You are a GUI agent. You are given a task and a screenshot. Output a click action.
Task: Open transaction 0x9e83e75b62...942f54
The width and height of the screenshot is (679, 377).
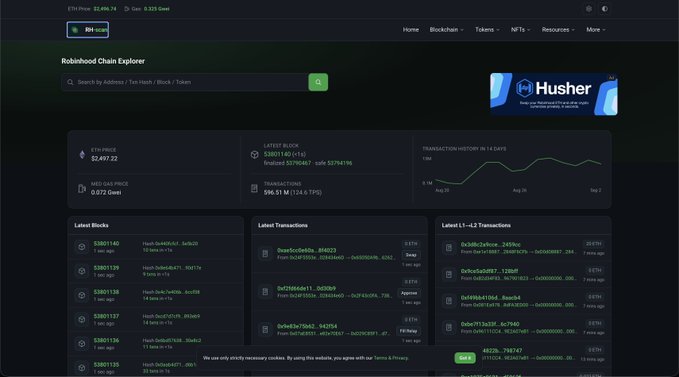[x=307, y=326]
